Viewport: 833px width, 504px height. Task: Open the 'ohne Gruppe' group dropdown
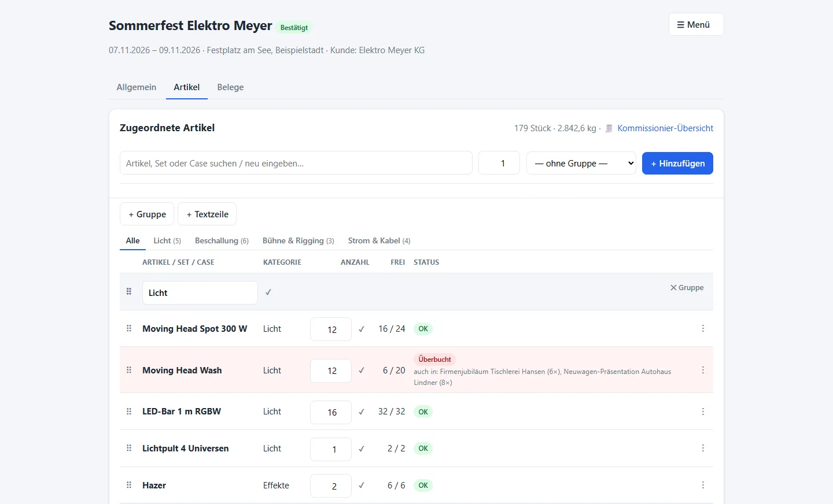tap(581, 163)
